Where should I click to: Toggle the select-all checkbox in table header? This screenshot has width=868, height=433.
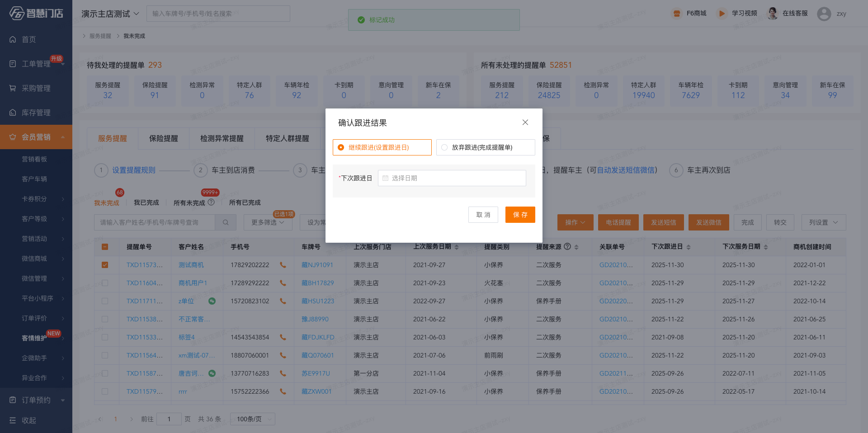[x=105, y=247]
